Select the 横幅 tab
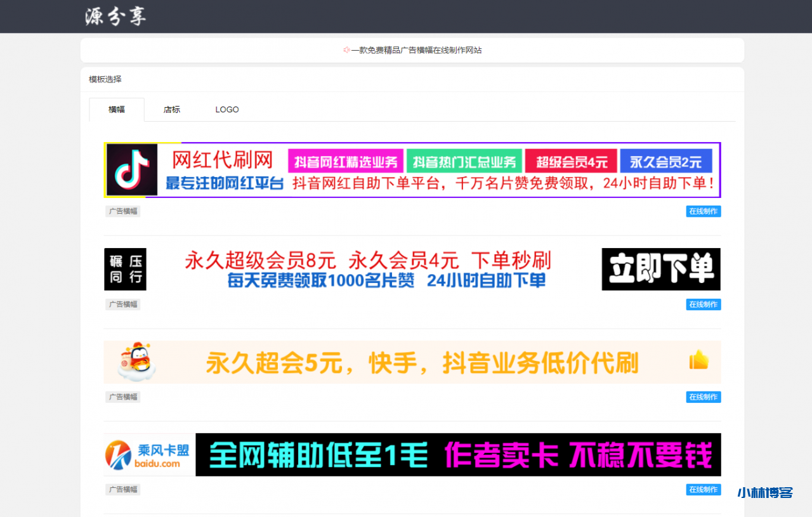The height and width of the screenshot is (517, 812). point(116,109)
